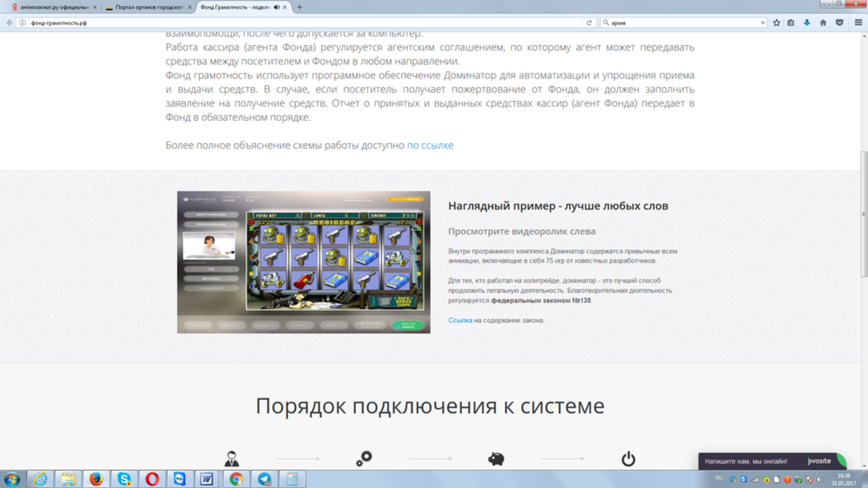Mute the Фонд Грамотность tab audio
Viewport: 868px width, 488px height.
point(277,7)
